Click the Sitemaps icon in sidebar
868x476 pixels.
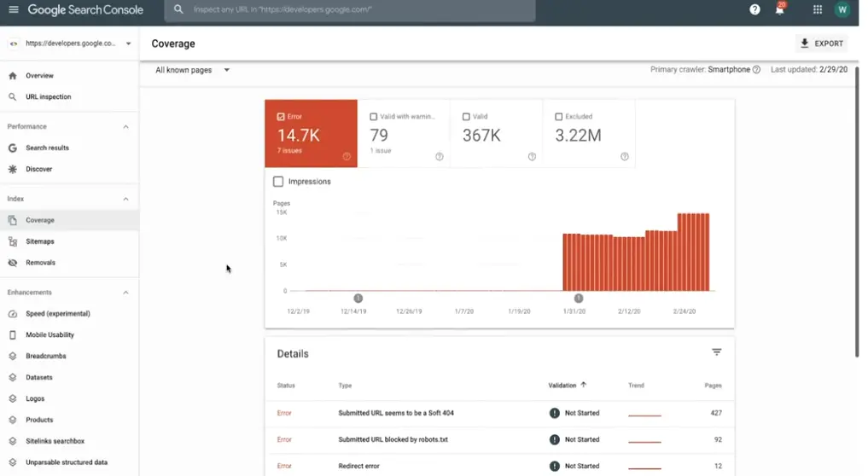pyautogui.click(x=13, y=242)
